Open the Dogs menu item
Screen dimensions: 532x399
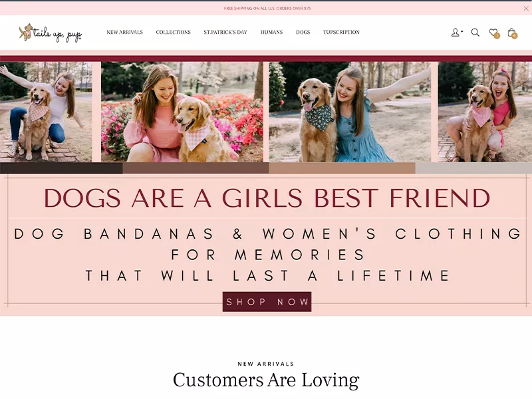303,32
